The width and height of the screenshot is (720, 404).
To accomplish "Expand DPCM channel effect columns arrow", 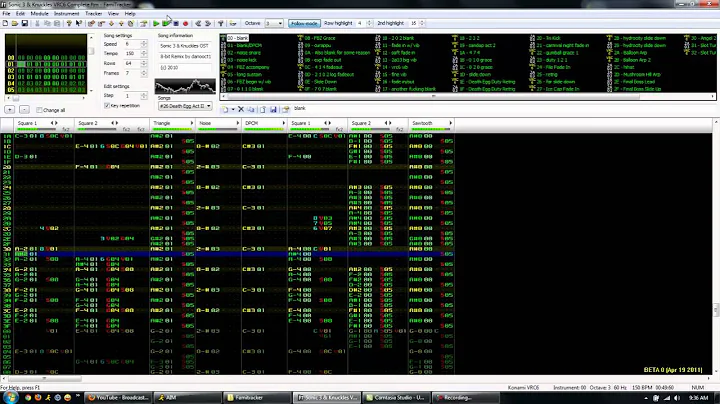I will click(283, 123).
